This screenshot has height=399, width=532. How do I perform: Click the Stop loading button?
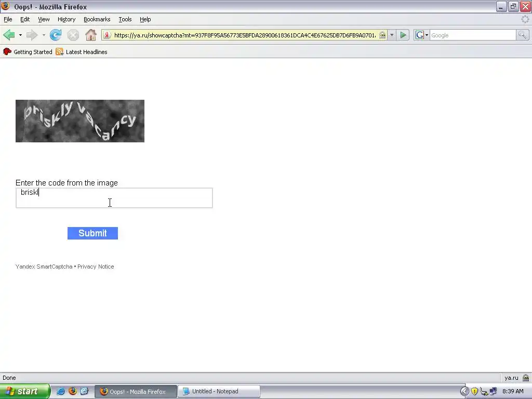click(73, 35)
